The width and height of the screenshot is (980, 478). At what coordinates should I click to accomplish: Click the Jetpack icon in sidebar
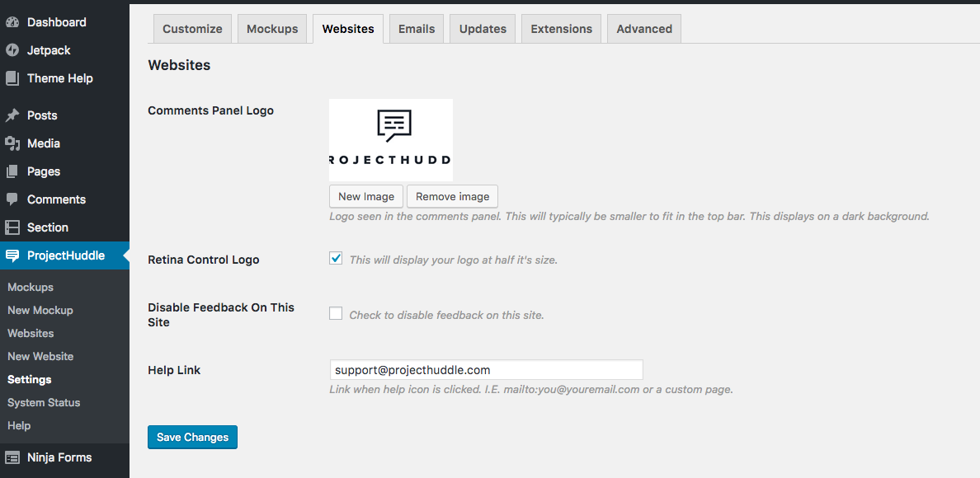click(12, 50)
